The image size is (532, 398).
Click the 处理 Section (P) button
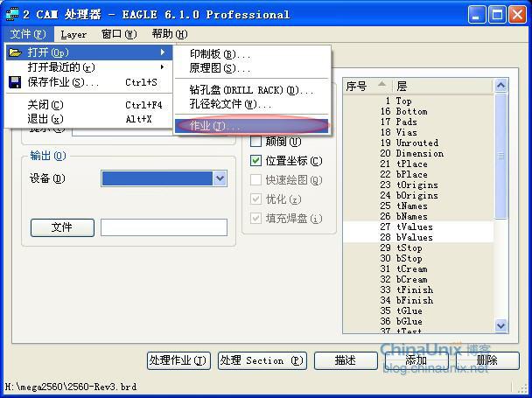click(262, 360)
